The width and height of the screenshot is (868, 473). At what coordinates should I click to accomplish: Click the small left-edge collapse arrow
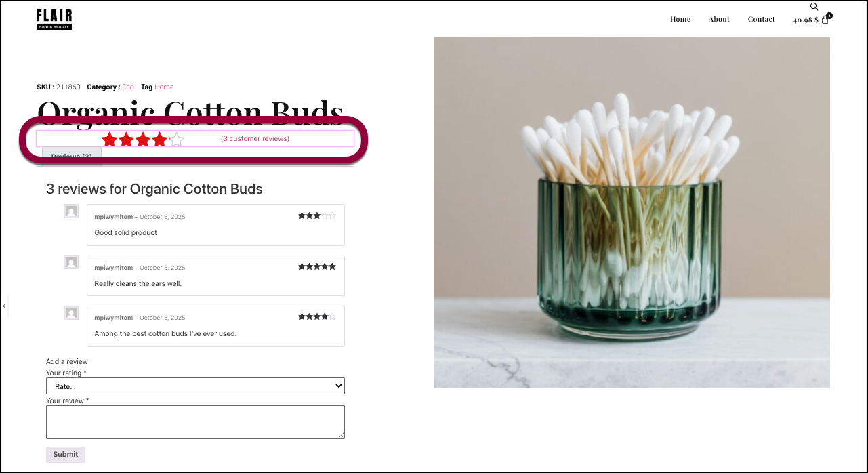pyautogui.click(x=4, y=306)
